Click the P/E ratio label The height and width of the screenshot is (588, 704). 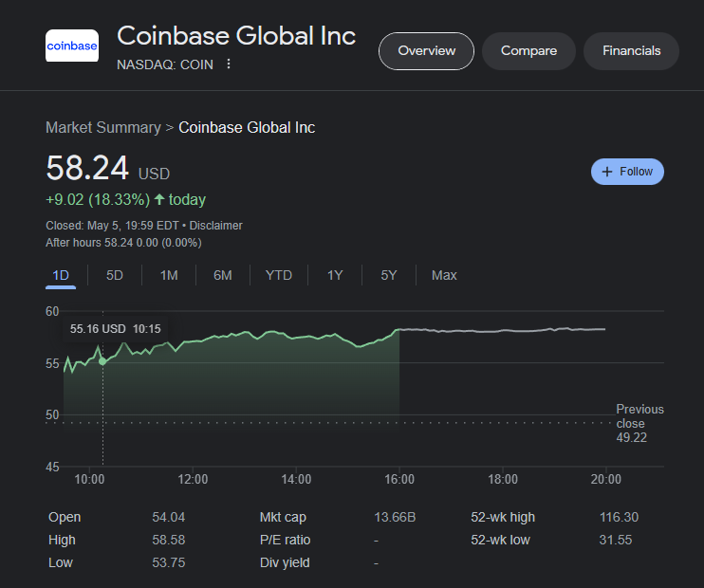tap(285, 540)
